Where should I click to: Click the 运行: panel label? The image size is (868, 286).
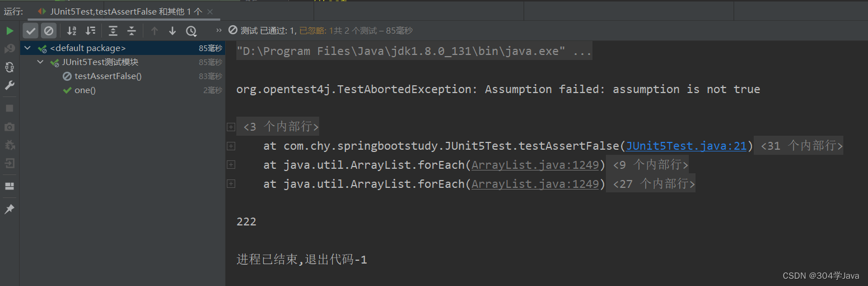(13, 11)
